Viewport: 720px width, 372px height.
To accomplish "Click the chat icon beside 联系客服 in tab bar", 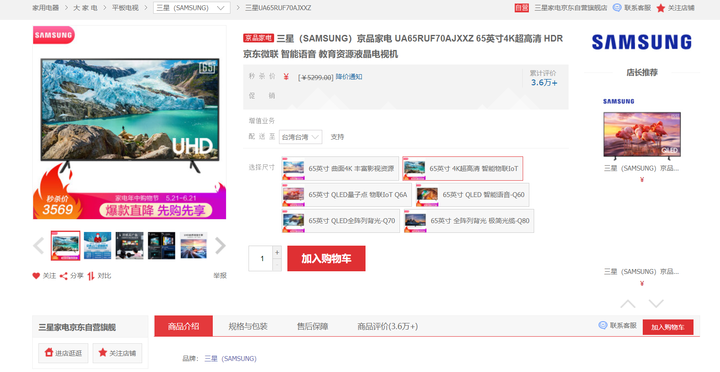I will click(603, 325).
